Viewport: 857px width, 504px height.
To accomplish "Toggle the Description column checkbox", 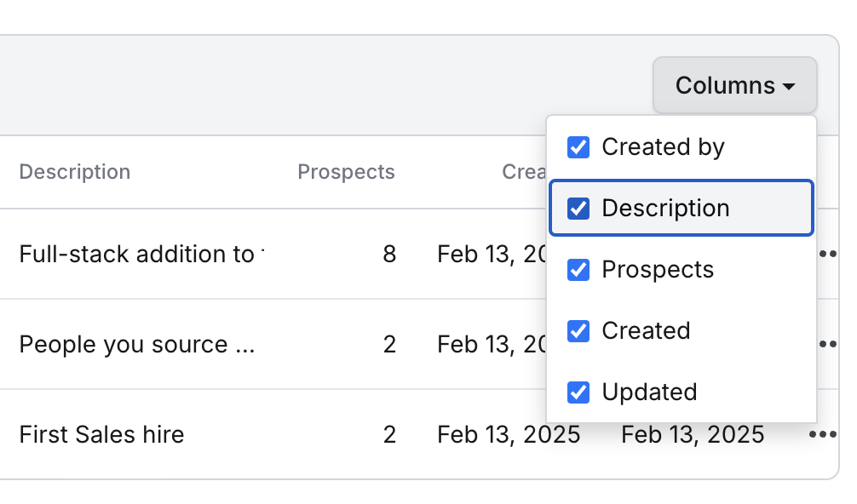I will click(x=578, y=208).
